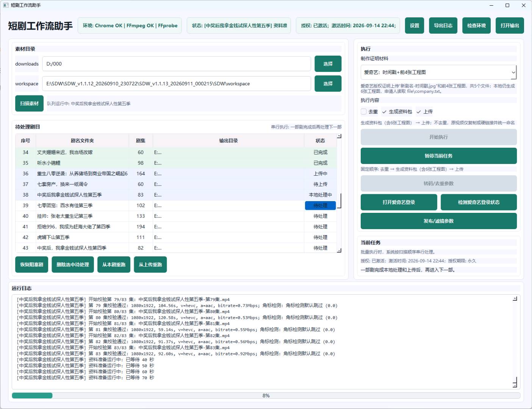Click 打开输出 to open output
The height and width of the screenshot is (409, 532).
[x=510, y=25]
